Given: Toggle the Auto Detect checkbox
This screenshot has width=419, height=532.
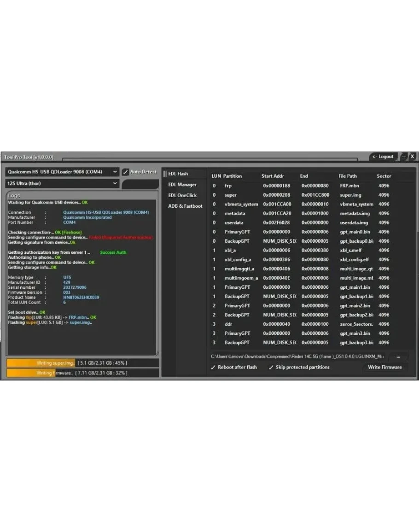Looking at the screenshot, I should (126, 172).
